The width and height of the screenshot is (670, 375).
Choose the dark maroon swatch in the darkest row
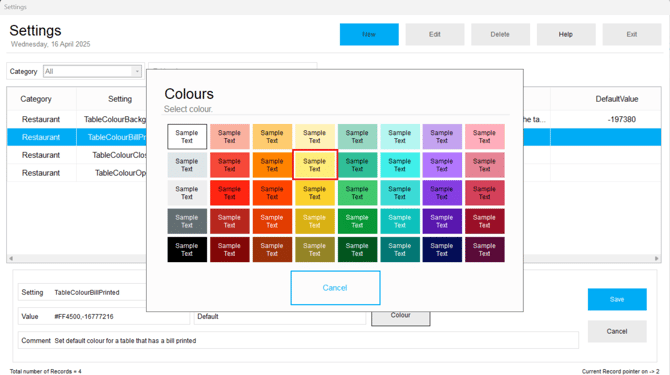[x=229, y=249]
